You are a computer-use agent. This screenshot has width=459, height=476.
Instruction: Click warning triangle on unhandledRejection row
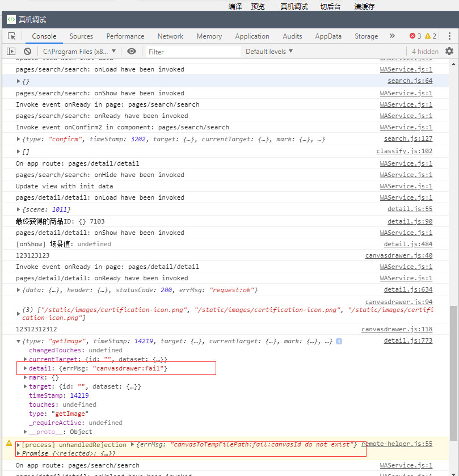tap(9, 443)
